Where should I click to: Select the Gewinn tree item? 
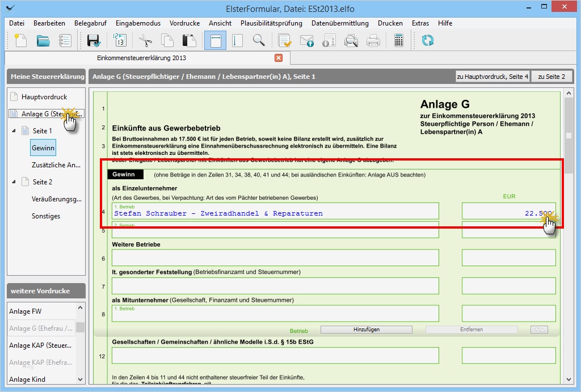[x=43, y=148]
